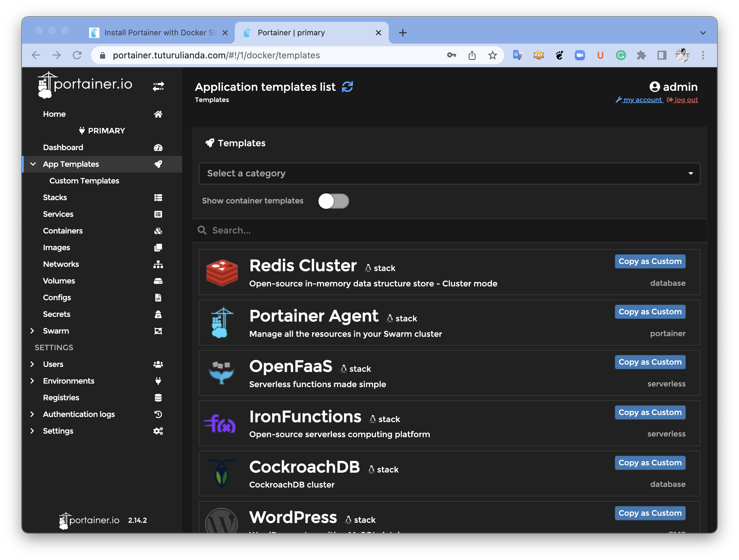Viewport: 739px width, 560px height.
Task: Click the Authentication logs history icon
Action: [x=158, y=414]
